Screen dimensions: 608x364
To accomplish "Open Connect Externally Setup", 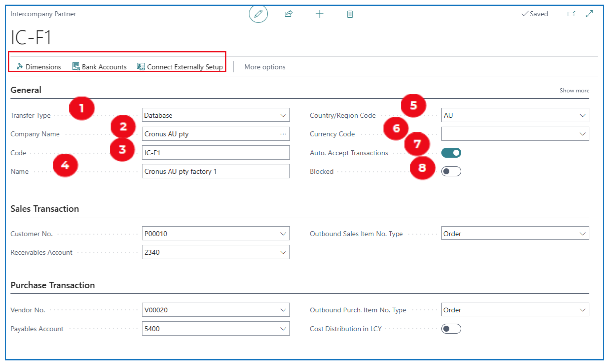I will point(180,67).
